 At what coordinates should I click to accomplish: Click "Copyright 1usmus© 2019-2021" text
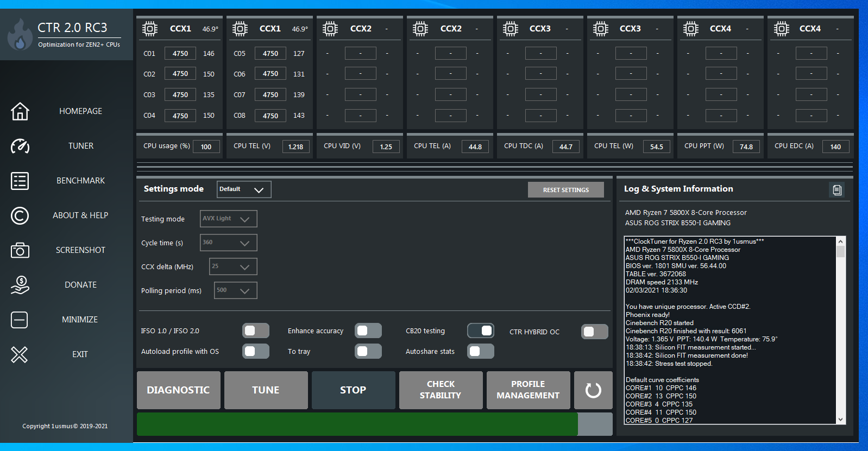point(65,427)
